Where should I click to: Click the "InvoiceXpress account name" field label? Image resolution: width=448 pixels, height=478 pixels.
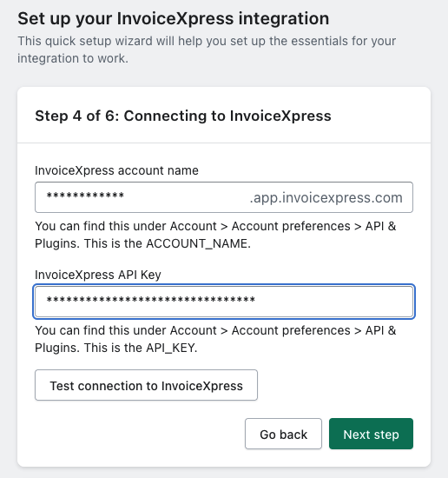116,170
